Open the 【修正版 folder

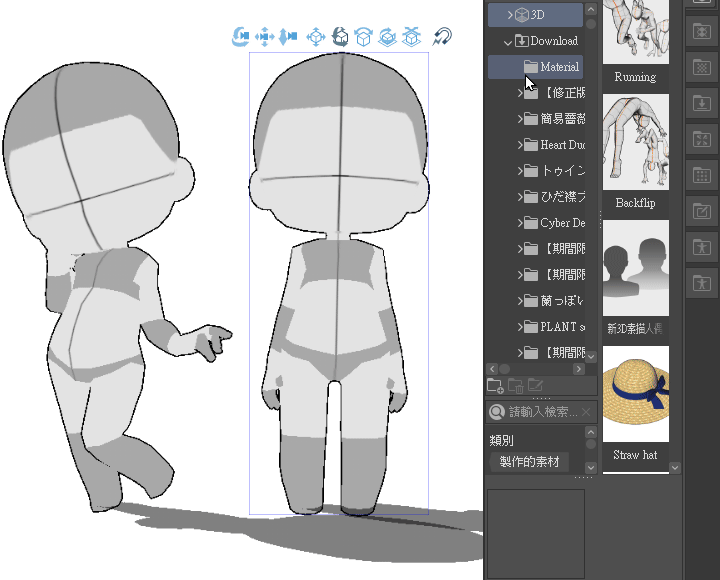554,93
